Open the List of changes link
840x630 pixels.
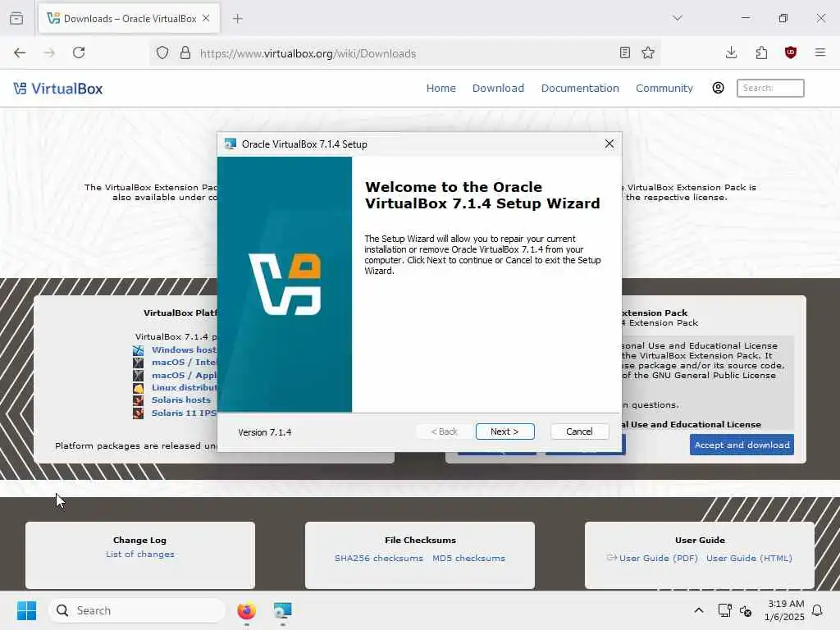(x=139, y=555)
